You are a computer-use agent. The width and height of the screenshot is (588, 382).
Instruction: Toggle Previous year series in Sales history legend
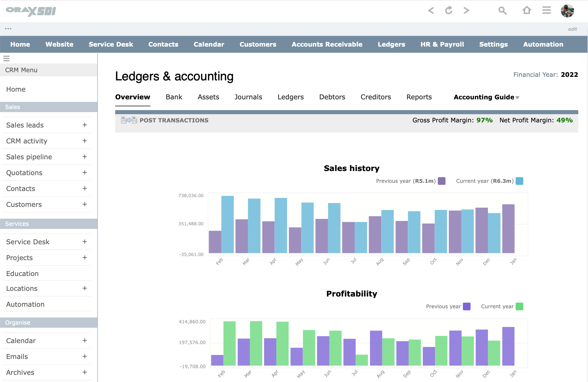(x=441, y=181)
